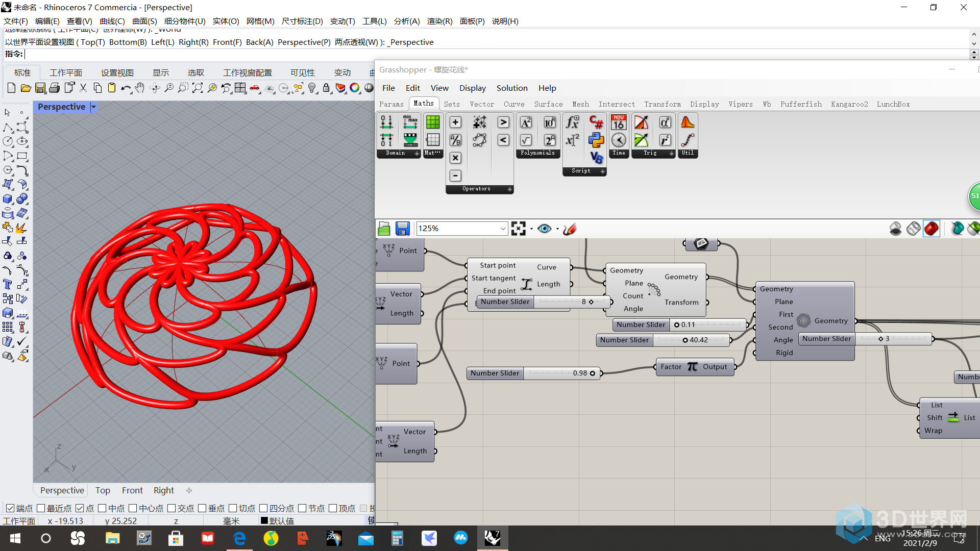Click the four-viewport layout icon

tap(240, 88)
